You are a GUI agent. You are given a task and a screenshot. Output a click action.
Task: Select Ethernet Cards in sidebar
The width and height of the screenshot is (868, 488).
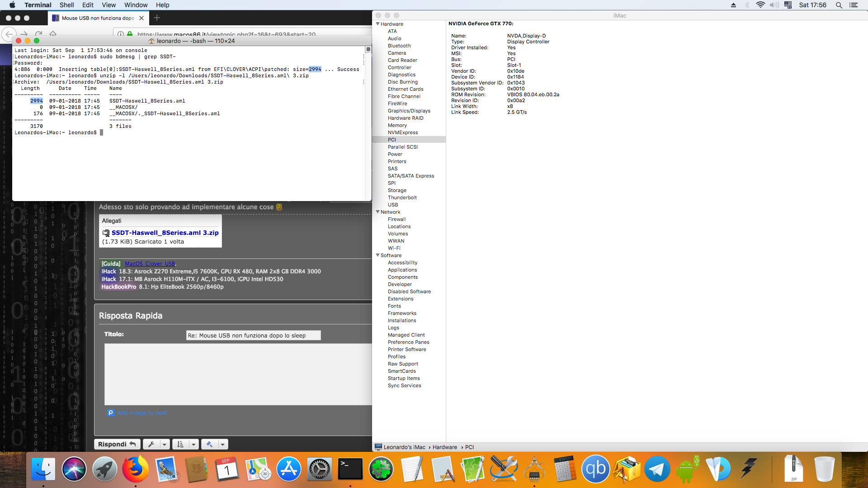tap(406, 89)
